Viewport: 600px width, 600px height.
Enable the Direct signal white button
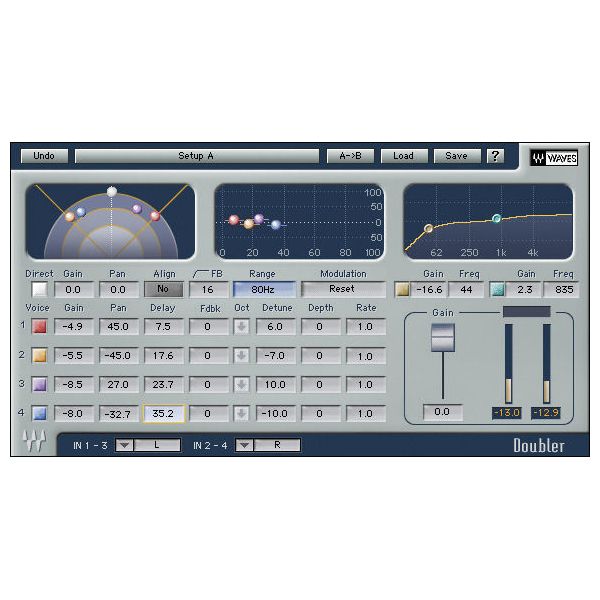[39, 289]
